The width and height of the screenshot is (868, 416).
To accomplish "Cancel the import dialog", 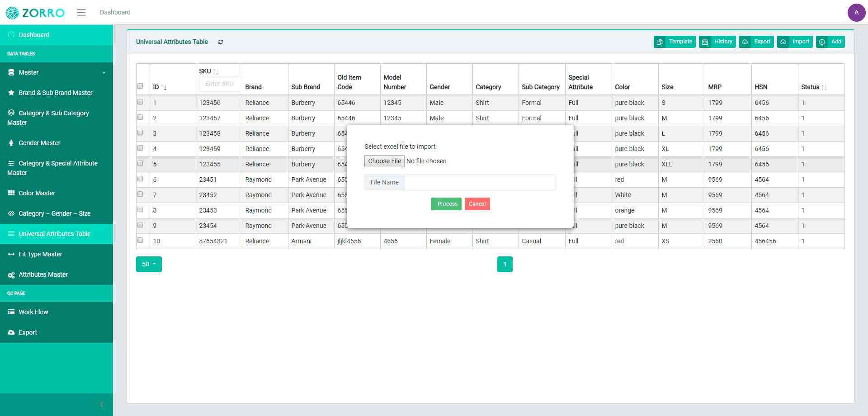I will pos(477,204).
